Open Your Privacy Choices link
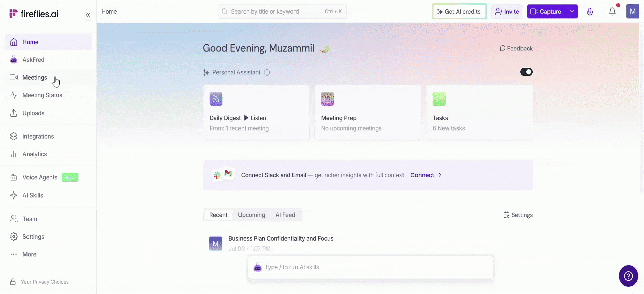This screenshot has height=294, width=644. click(x=45, y=282)
